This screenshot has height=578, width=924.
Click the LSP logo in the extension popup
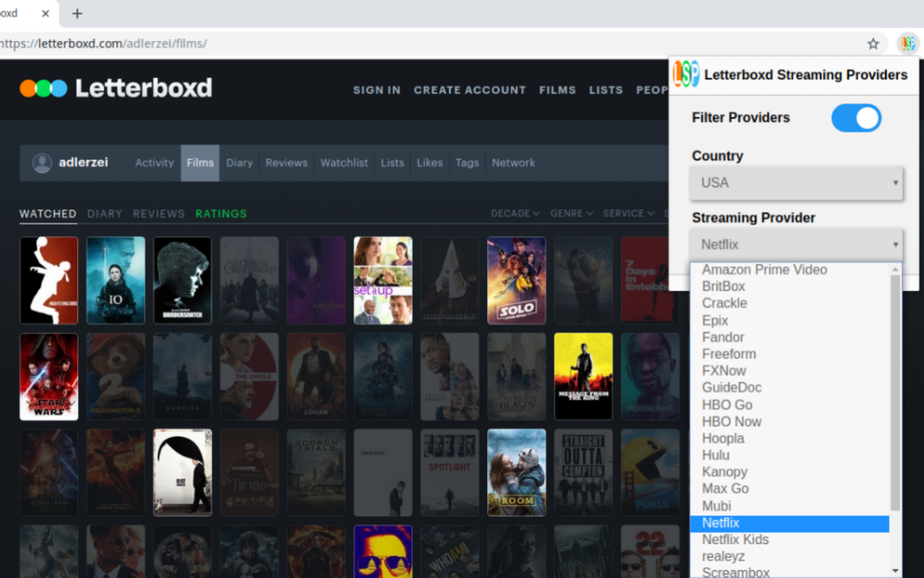click(686, 74)
